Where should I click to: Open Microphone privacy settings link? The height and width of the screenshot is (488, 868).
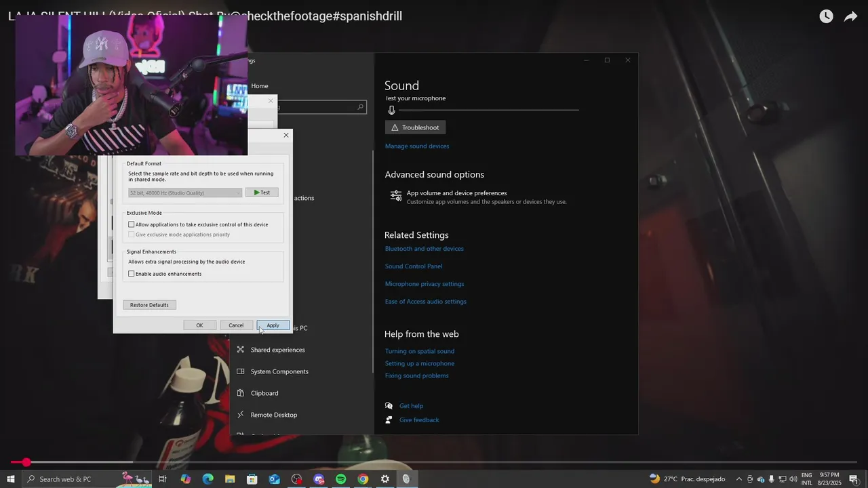pyautogui.click(x=425, y=284)
